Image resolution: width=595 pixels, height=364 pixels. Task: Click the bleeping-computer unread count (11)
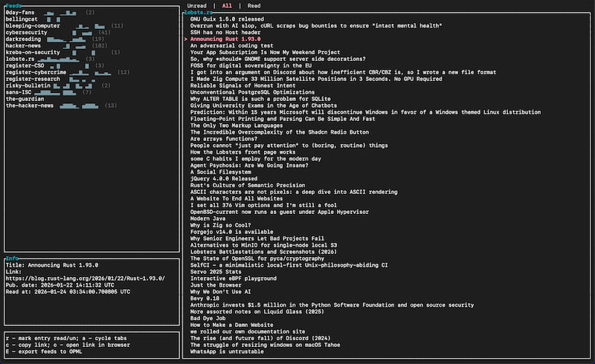point(117,26)
